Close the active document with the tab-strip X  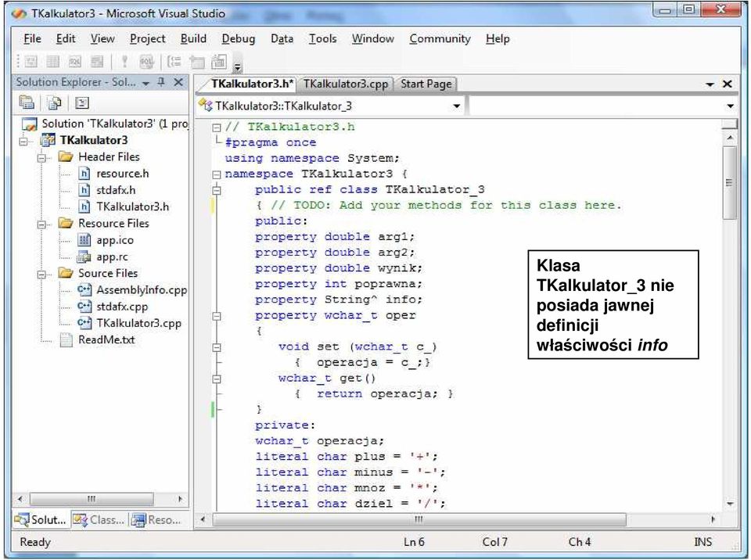[727, 84]
